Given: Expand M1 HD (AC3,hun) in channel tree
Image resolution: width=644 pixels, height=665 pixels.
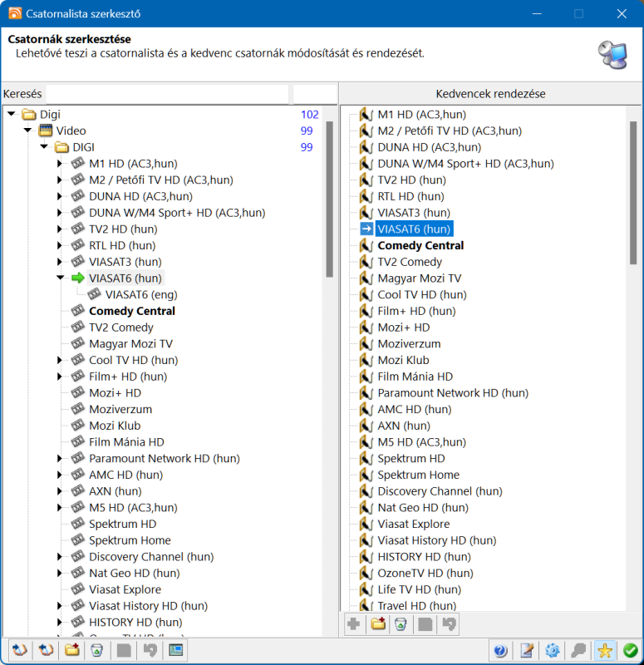Looking at the screenshot, I should tap(60, 163).
